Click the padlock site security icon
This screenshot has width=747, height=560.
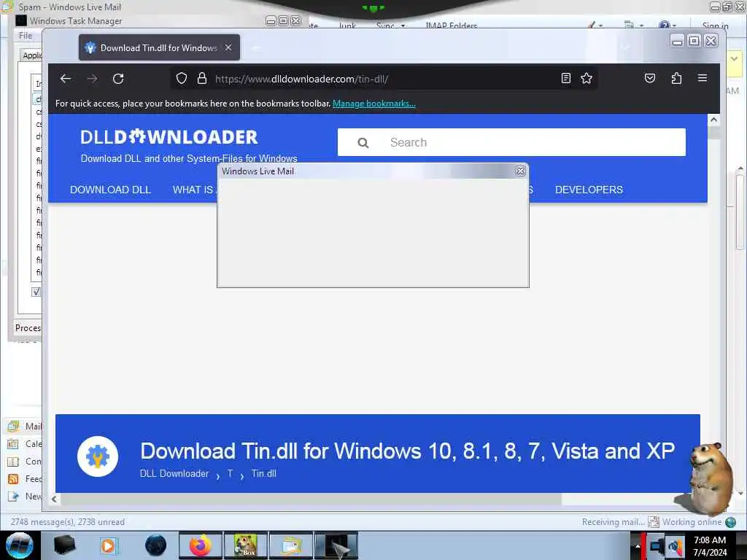pyautogui.click(x=202, y=79)
